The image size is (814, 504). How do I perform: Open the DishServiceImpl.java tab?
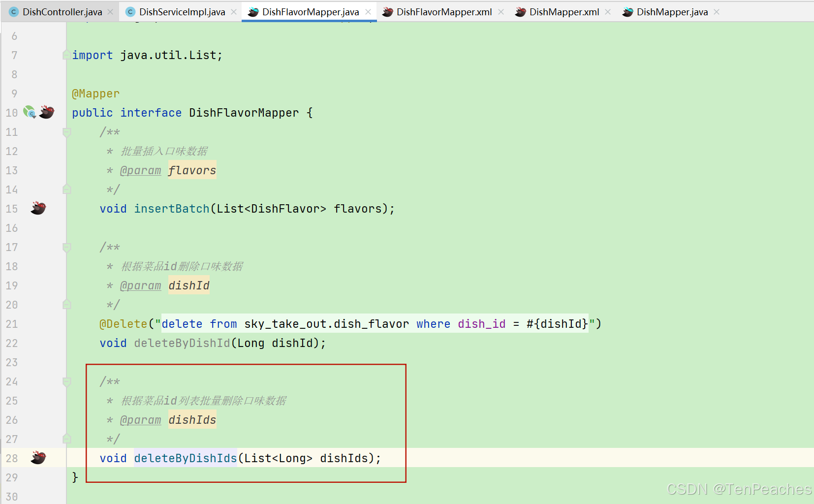pyautogui.click(x=182, y=12)
